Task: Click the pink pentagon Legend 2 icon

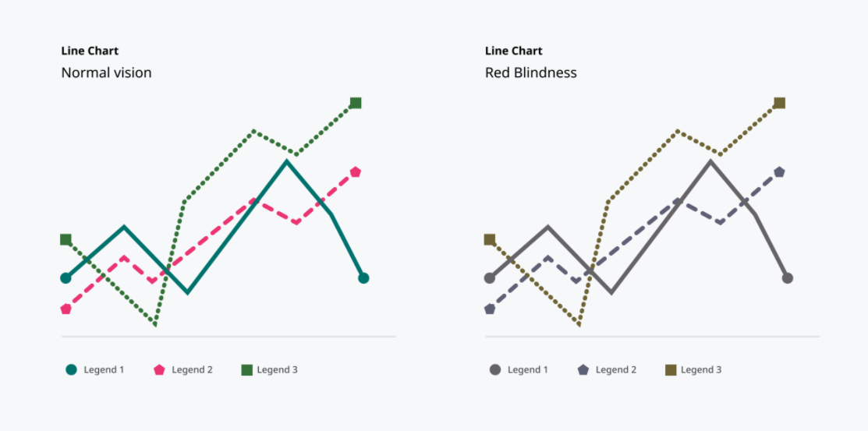Action: tap(159, 370)
